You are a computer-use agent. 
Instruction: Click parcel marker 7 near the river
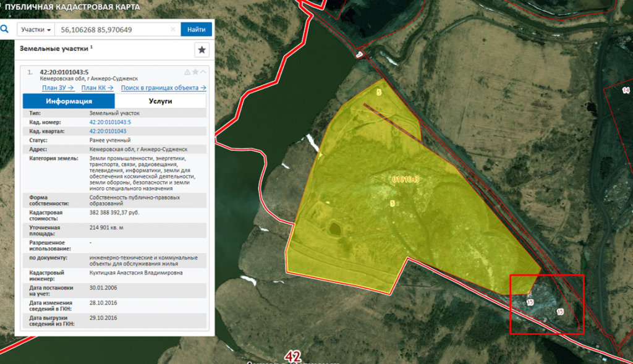point(359,56)
